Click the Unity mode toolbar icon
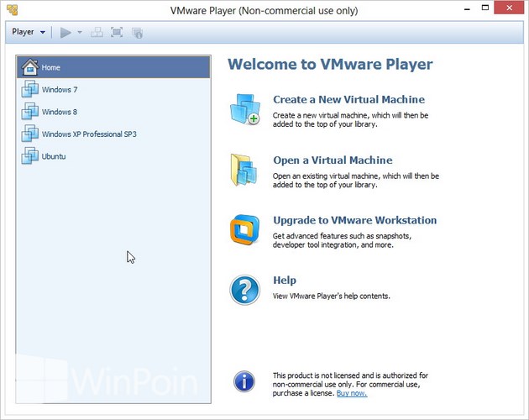529x420 pixels. click(138, 33)
